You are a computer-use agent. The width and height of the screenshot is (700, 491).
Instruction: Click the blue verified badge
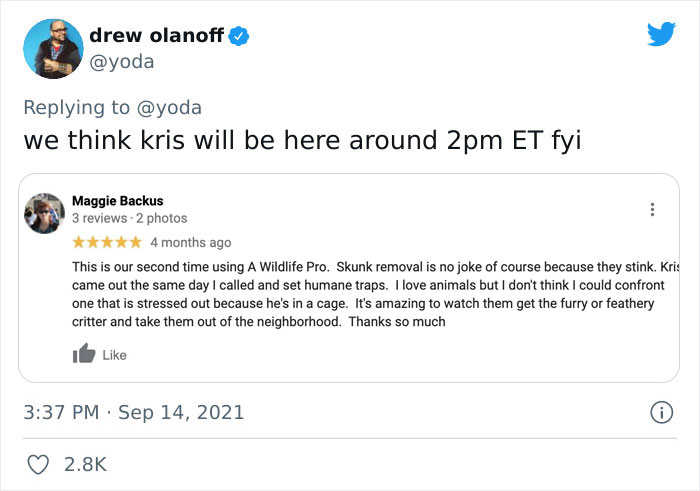[x=239, y=36]
